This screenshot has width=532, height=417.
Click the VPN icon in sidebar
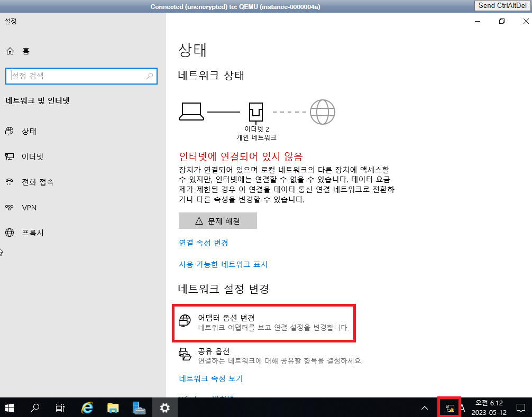click(10, 208)
